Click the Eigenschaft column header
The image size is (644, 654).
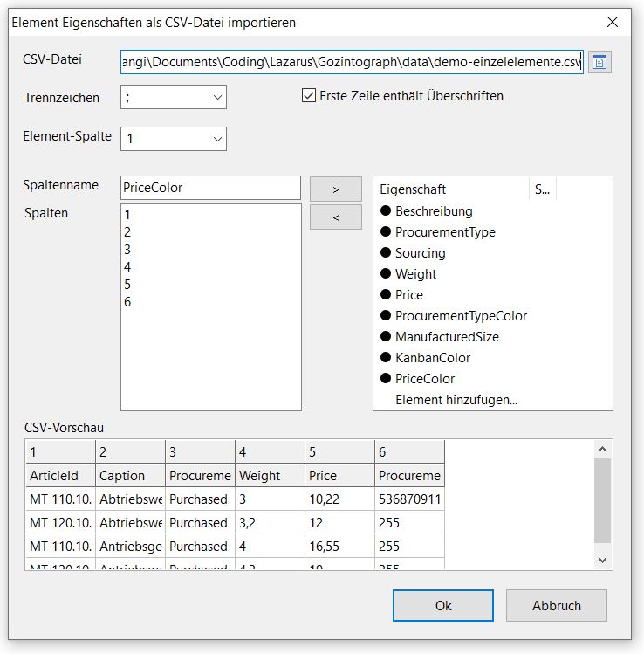coord(452,189)
